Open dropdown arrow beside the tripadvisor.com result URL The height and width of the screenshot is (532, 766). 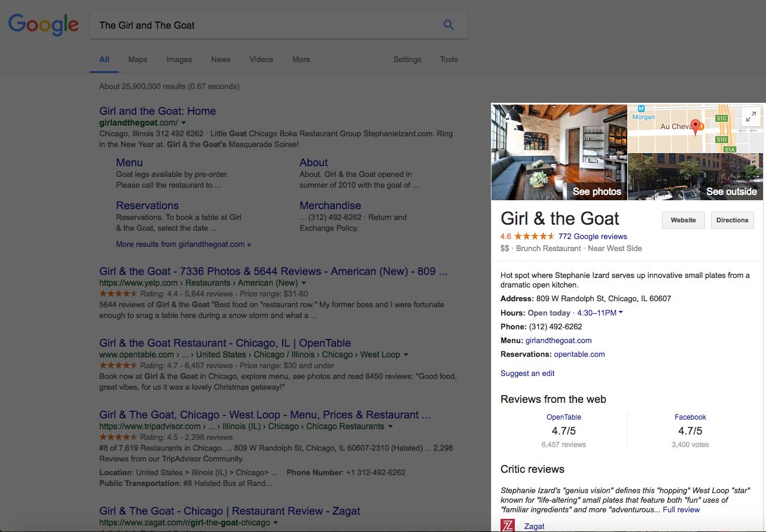point(390,426)
